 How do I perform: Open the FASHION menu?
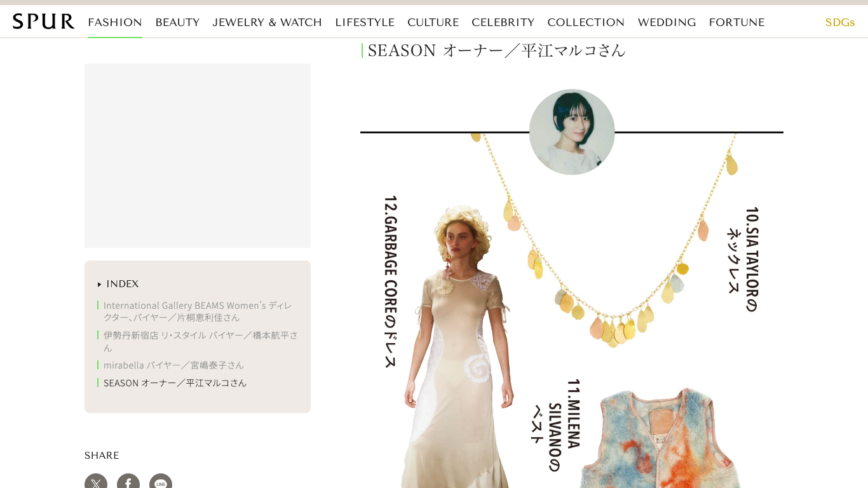[115, 22]
